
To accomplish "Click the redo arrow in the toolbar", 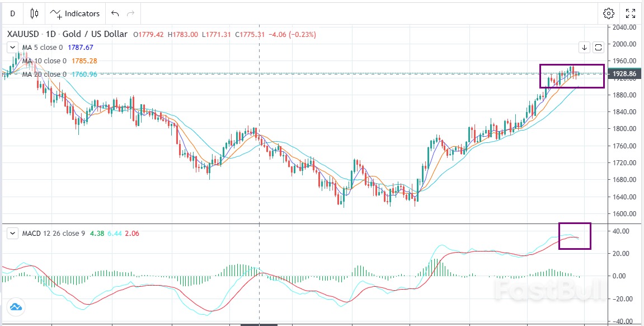I will click(x=131, y=13).
